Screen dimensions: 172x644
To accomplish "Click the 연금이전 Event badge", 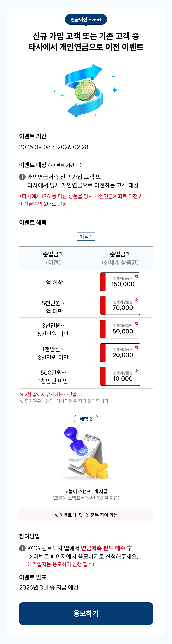I will [86, 20].
